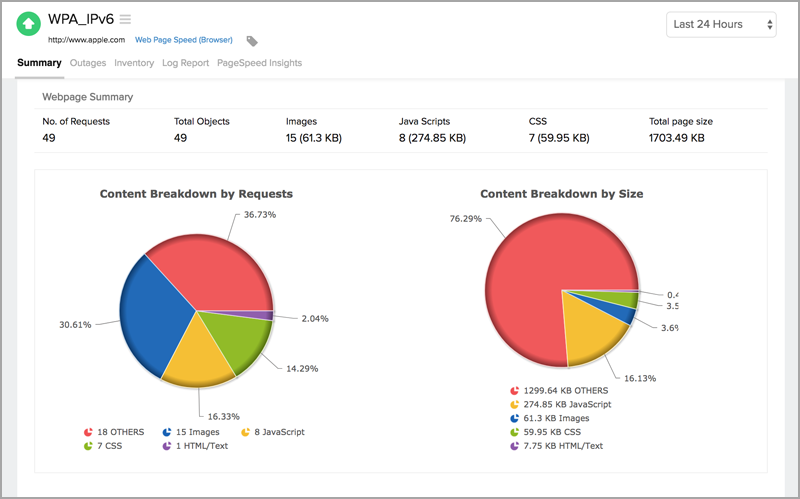Click the 1299.64 KB OTHERS legend icon
Screen dimensions: 800x499
pos(514,391)
